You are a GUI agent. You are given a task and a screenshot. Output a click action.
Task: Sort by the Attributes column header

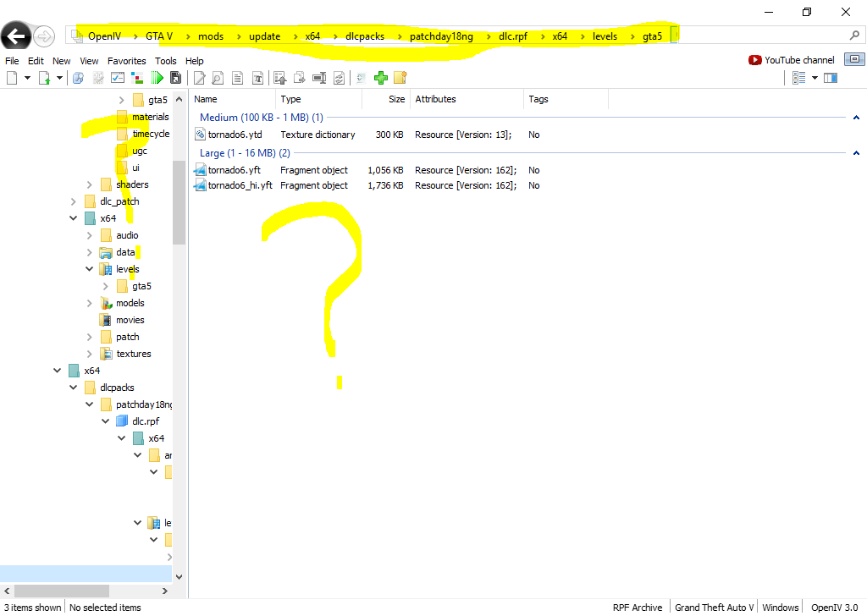[467, 99]
